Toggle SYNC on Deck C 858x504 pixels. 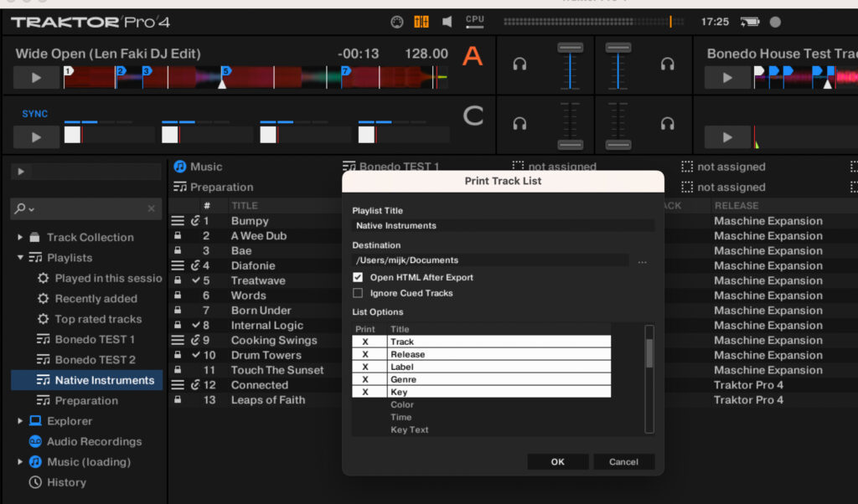click(35, 114)
